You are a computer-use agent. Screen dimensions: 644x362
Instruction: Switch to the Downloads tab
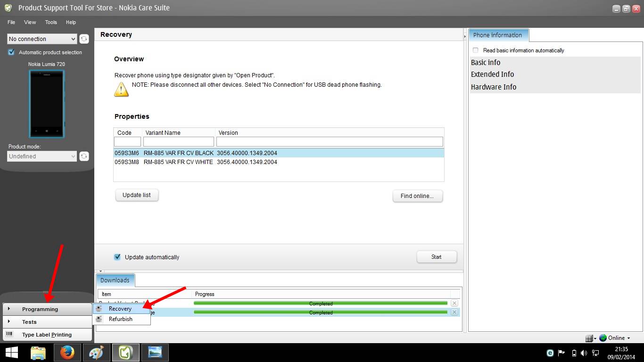tap(115, 280)
